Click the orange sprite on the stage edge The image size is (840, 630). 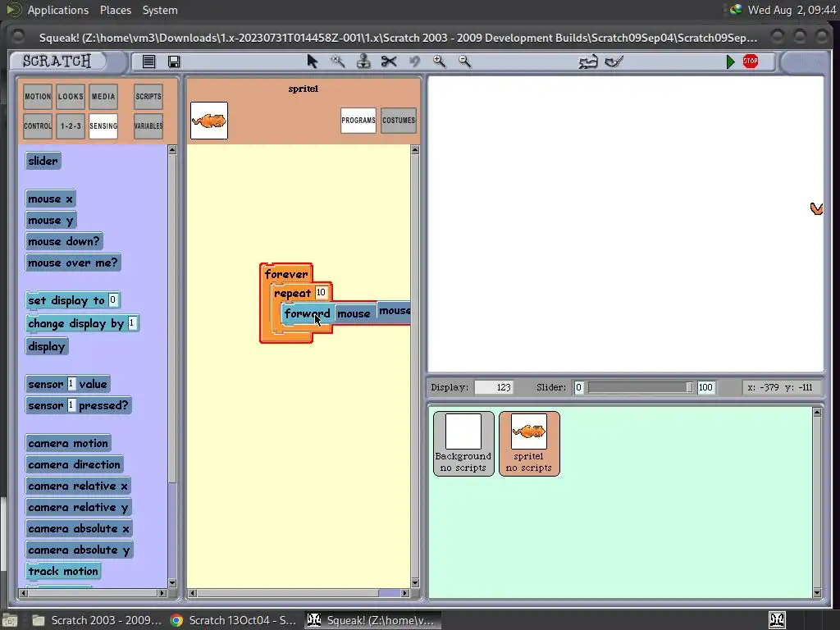point(816,208)
